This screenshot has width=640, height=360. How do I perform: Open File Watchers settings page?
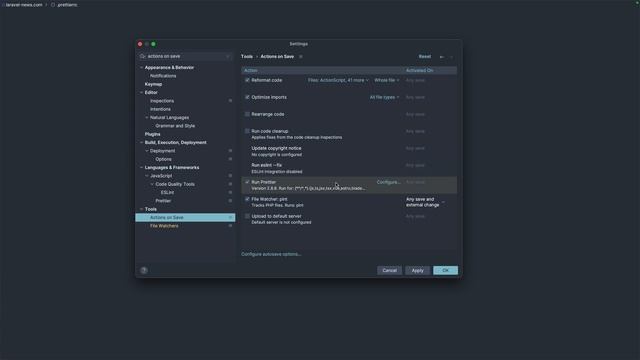164,226
